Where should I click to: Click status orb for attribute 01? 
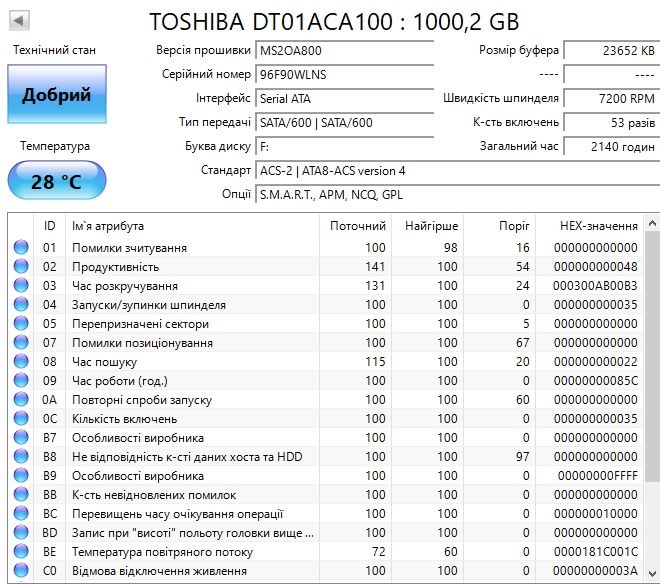tap(21, 247)
